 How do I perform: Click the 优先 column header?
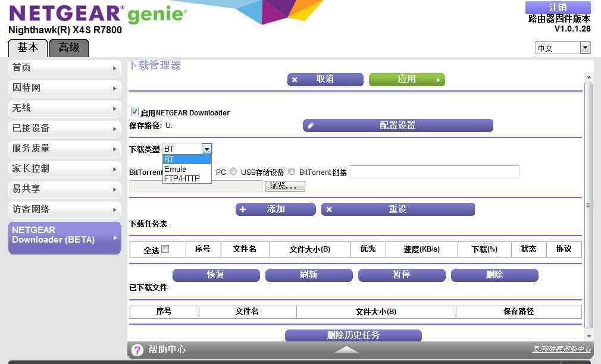pos(368,249)
